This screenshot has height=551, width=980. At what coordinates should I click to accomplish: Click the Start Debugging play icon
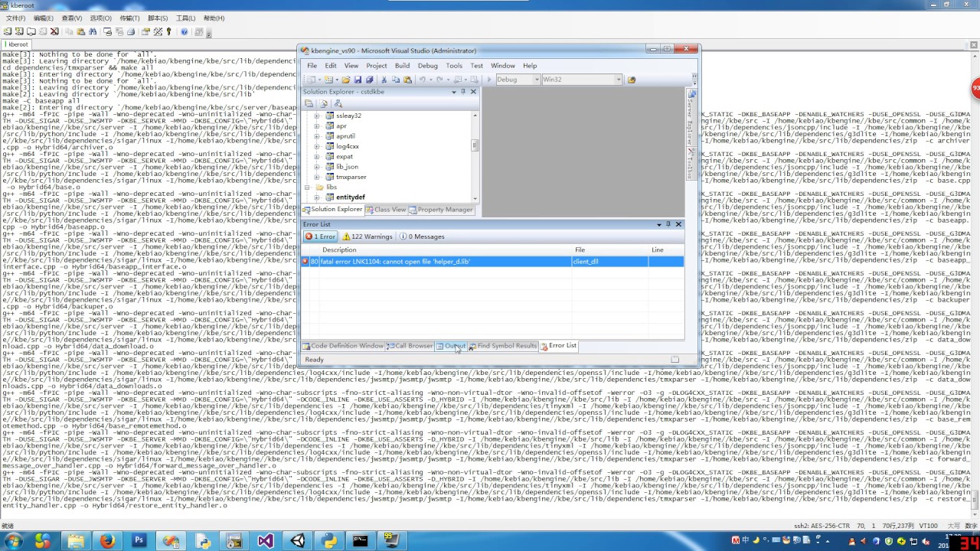pyautogui.click(x=489, y=80)
